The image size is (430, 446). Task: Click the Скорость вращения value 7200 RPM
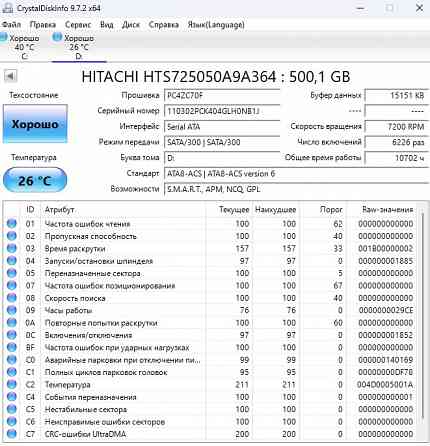(x=397, y=127)
